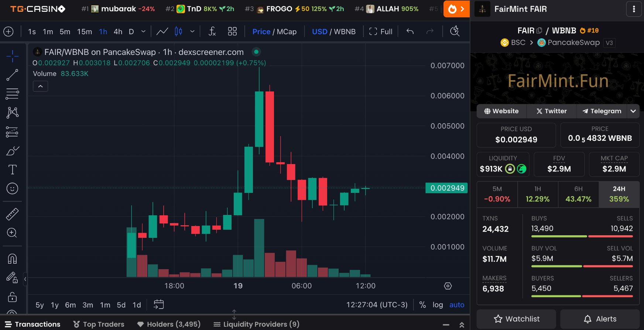This screenshot has width=644, height=330.
Task: Select the 1y date range
Action: point(55,305)
